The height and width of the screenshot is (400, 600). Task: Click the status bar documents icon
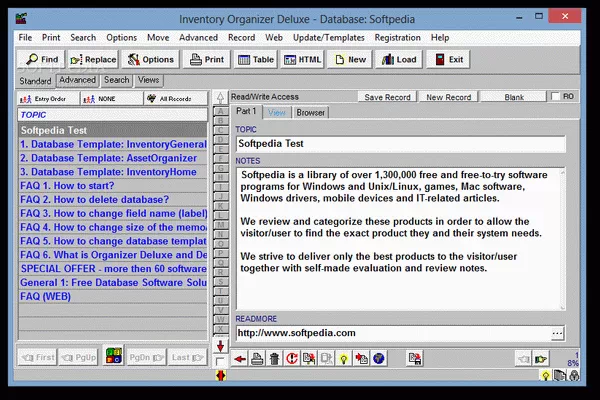point(560,376)
